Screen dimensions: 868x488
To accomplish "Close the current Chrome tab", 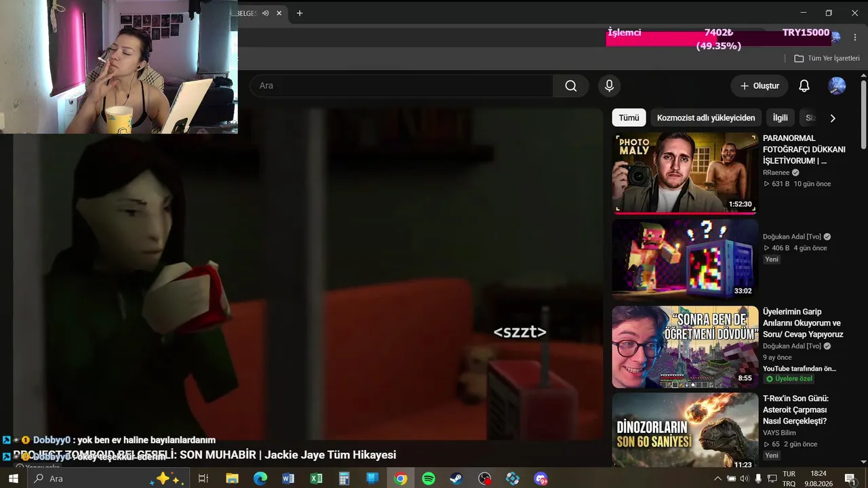I will point(279,13).
